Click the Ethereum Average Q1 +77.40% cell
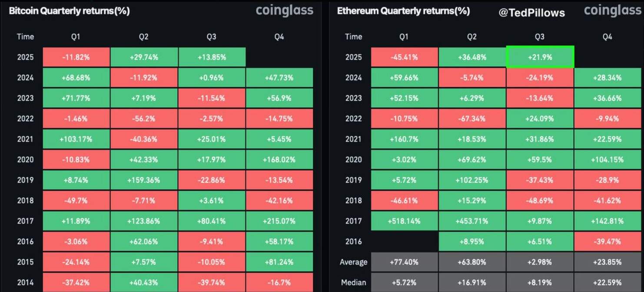This screenshot has height=292, width=644. coord(404,262)
